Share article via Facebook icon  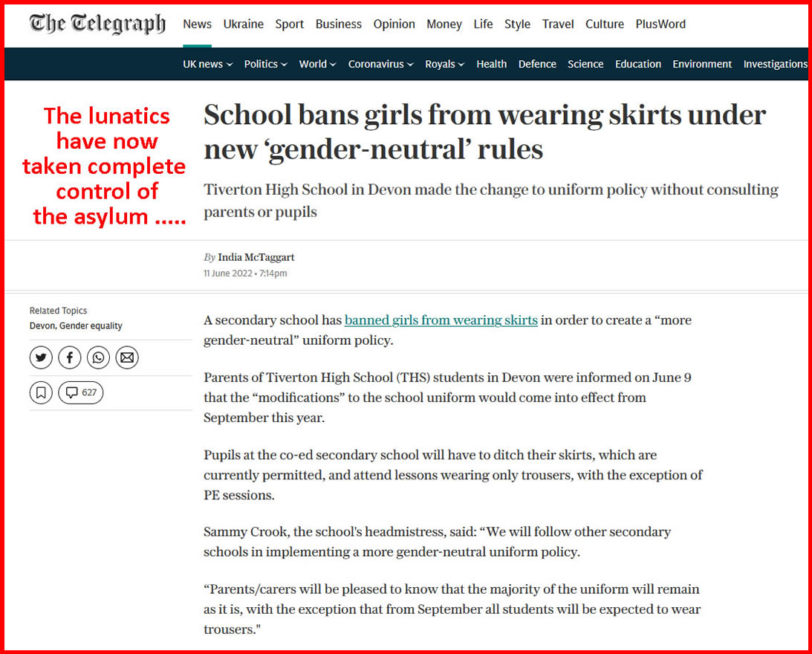69,357
